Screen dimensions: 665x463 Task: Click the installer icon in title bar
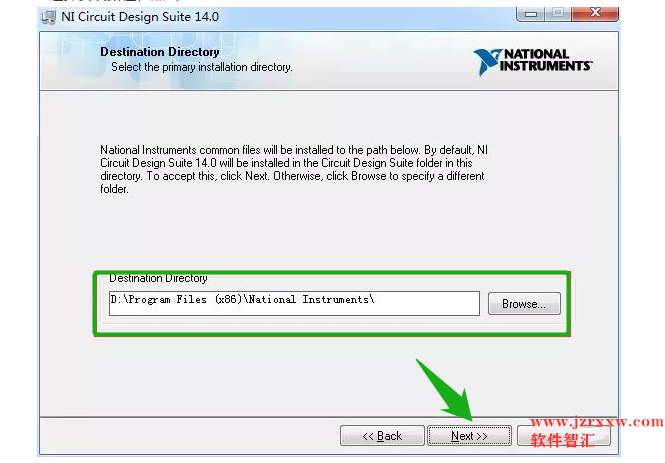pos(48,17)
